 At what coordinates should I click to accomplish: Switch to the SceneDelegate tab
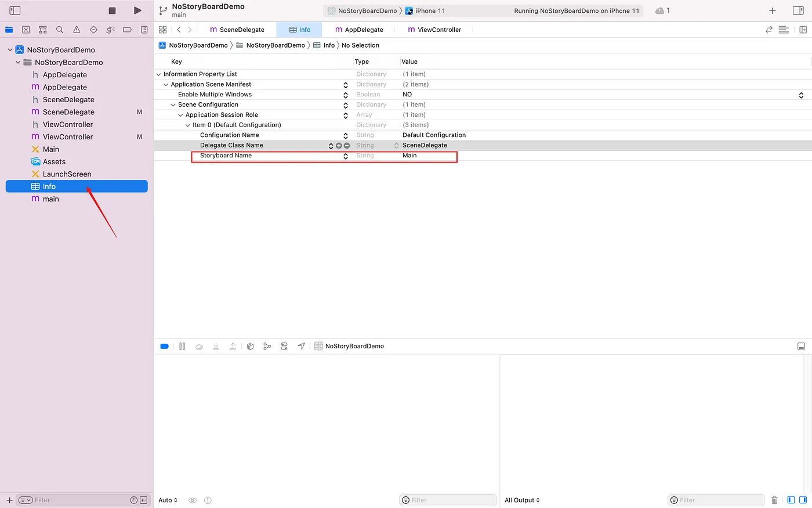(x=237, y=30)
